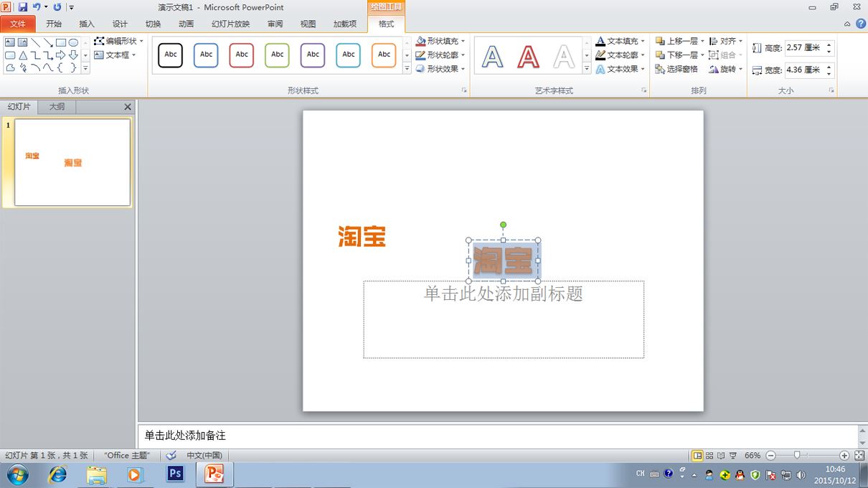The width and height of the screenshot is (868, 488).
Task: Select the left brace shape
Action: click(x=61, y=68)
